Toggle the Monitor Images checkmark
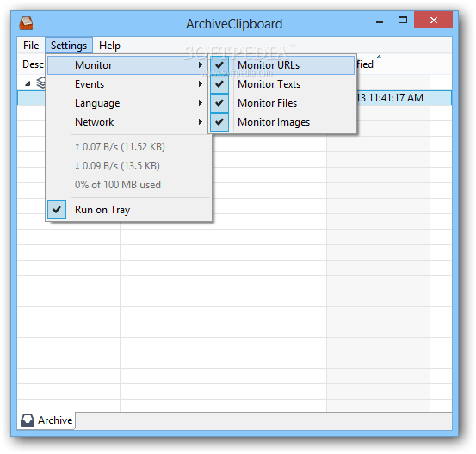This screenshot has height=454, width=476. pos(219,122)
